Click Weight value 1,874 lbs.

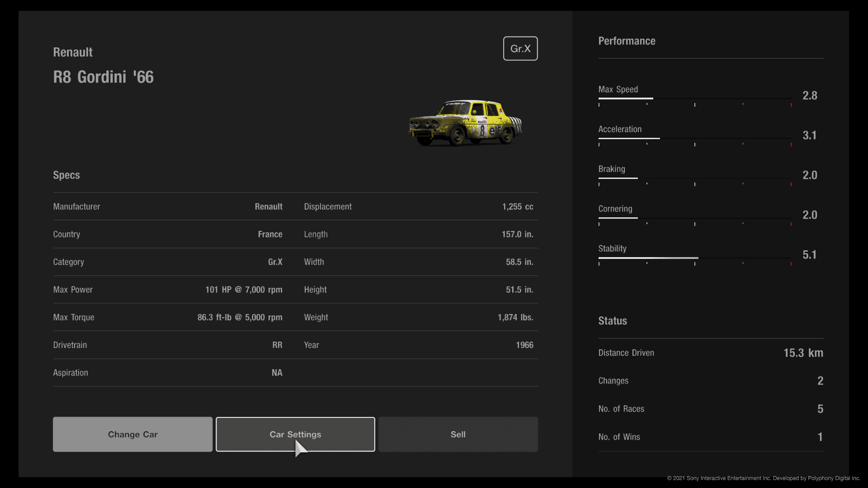tap(515, 317)
